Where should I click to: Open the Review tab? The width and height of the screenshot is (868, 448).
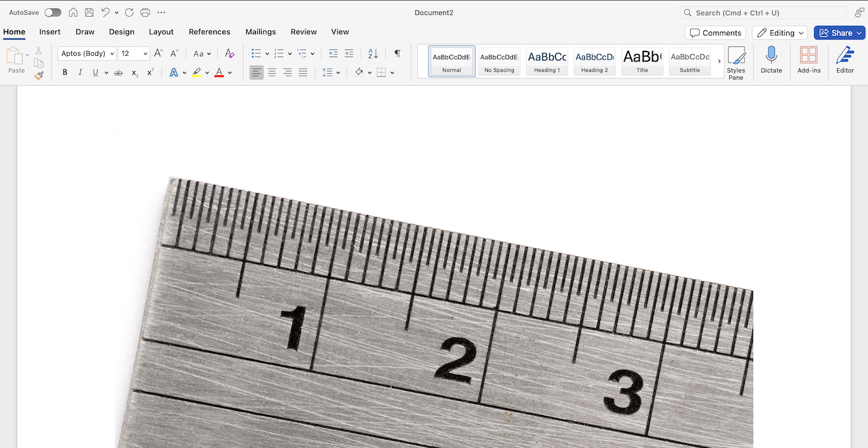[x=303, y=31]
